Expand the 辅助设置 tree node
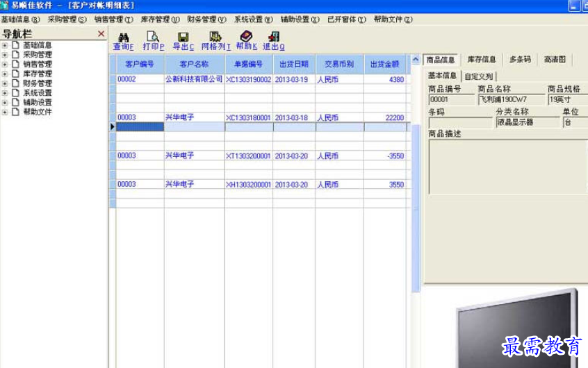Viewport: 588px width, 368px height. [x=4, y=103]
